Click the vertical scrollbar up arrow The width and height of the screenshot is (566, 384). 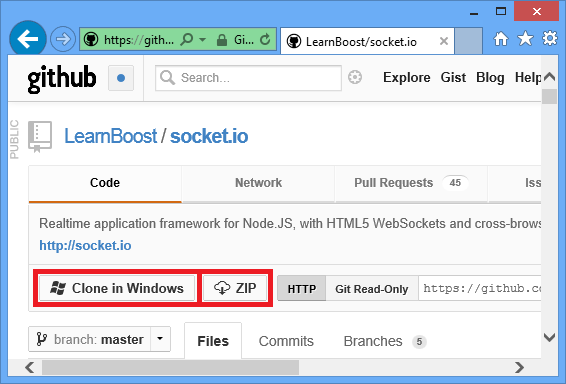[549, 77]
